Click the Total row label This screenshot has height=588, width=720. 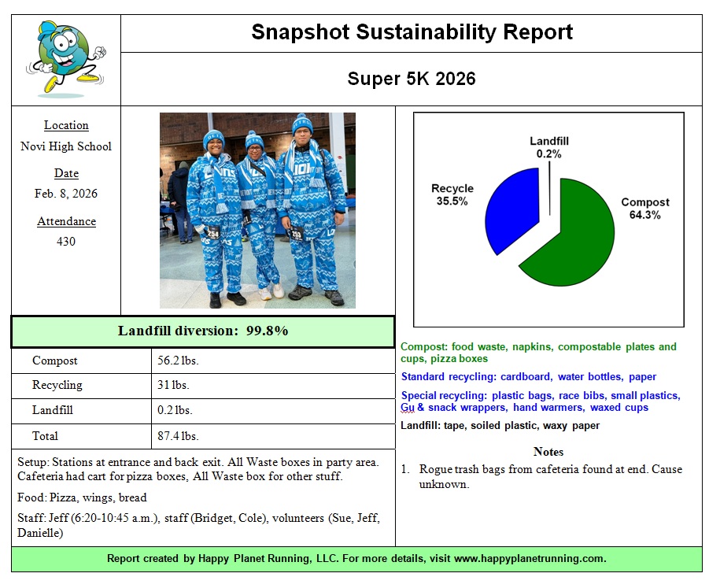45,436
